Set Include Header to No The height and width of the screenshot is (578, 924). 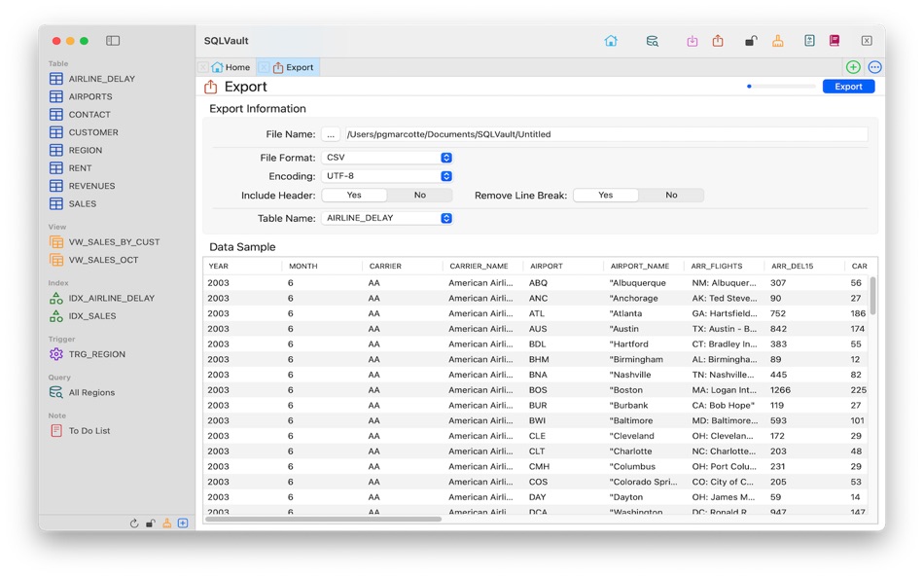click(419, 196)
